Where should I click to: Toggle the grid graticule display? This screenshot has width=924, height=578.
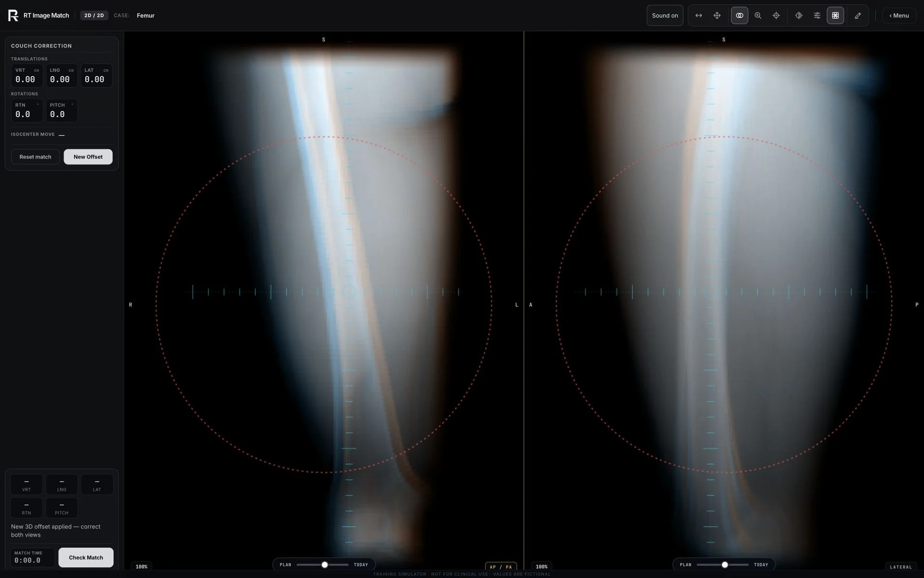coord(835,15)
